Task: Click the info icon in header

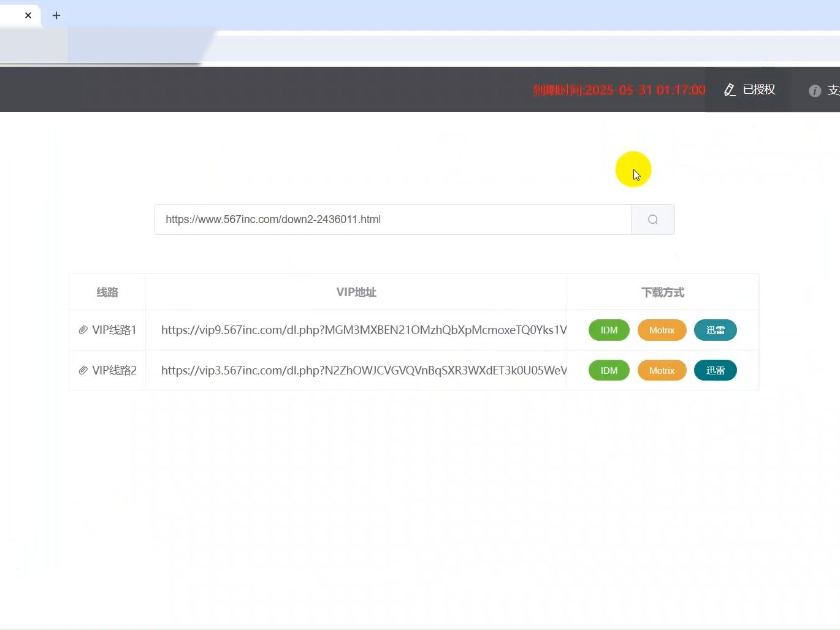Action: pos(815,91)
